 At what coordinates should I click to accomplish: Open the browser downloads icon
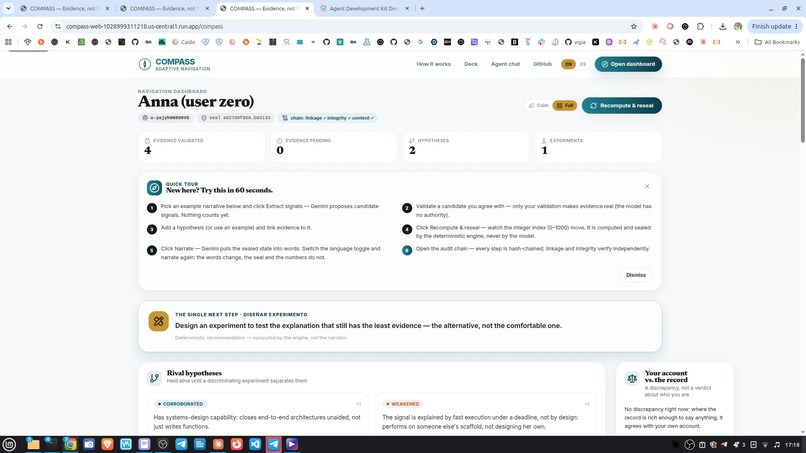pos(722,26)
